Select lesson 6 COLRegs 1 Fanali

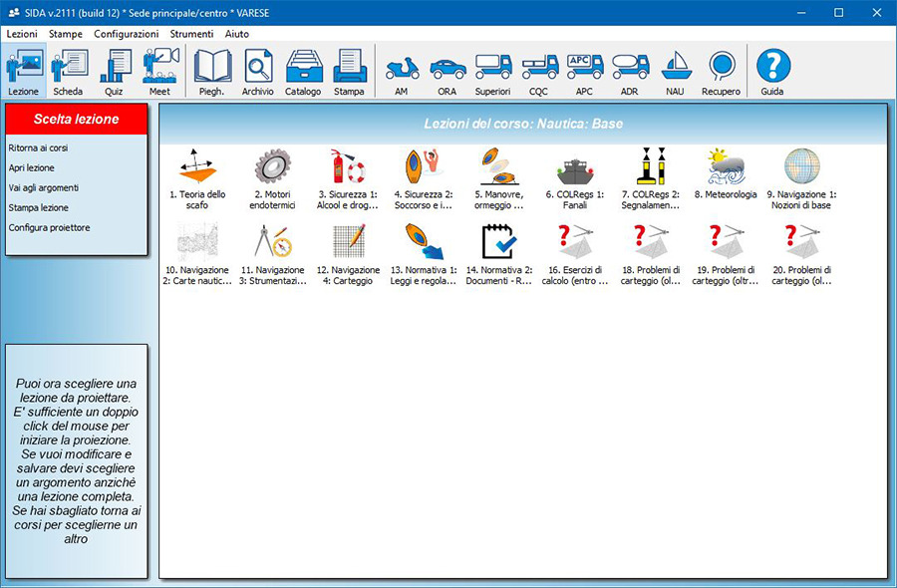[x=574, y=167]
